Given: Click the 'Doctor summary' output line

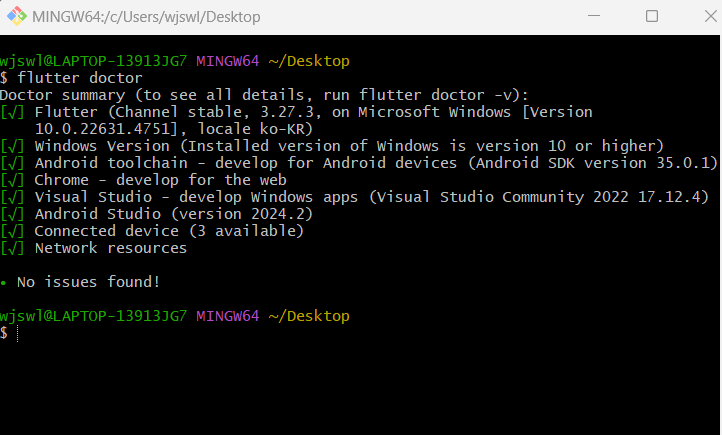Looking at the screenshot, I should coord(264,95).
